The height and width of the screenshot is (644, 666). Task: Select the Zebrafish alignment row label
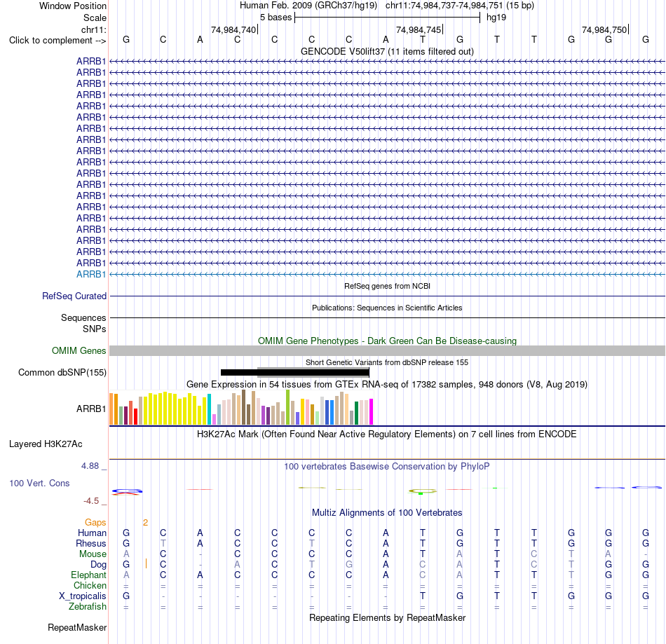point(88,607)
